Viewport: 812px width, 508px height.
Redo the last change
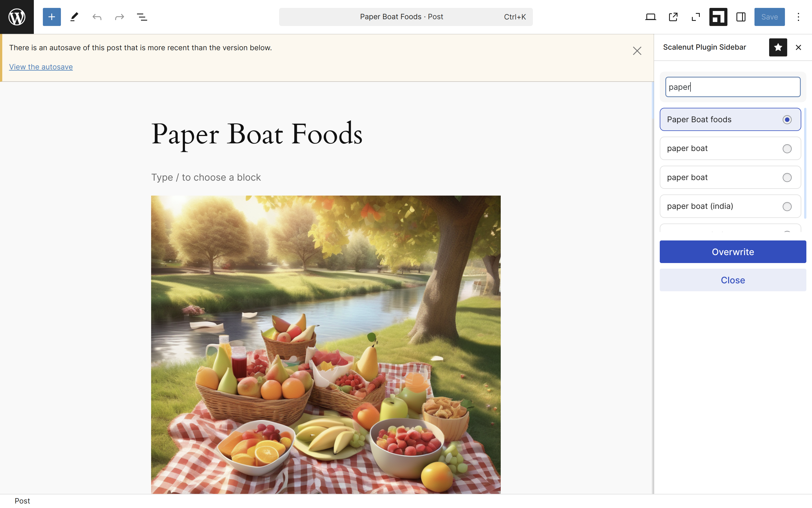click(120, 17)
